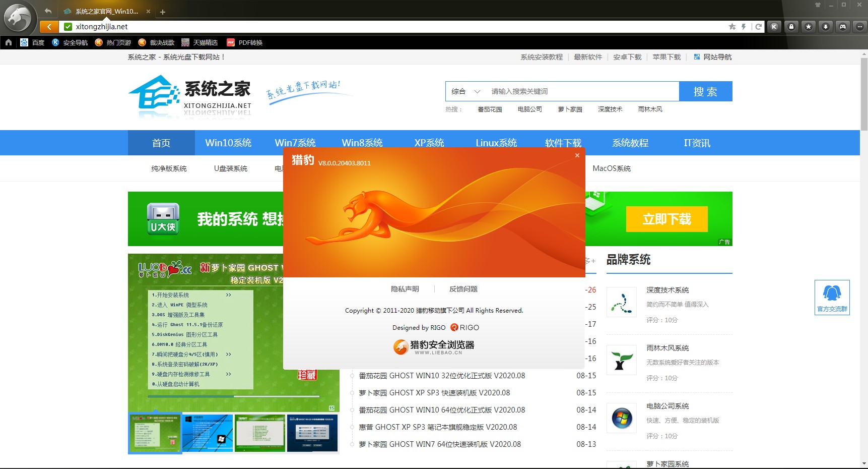Click 雨林木风系统 brand logo thumbnail
The image size is (868, 469).
click(622, 360)
